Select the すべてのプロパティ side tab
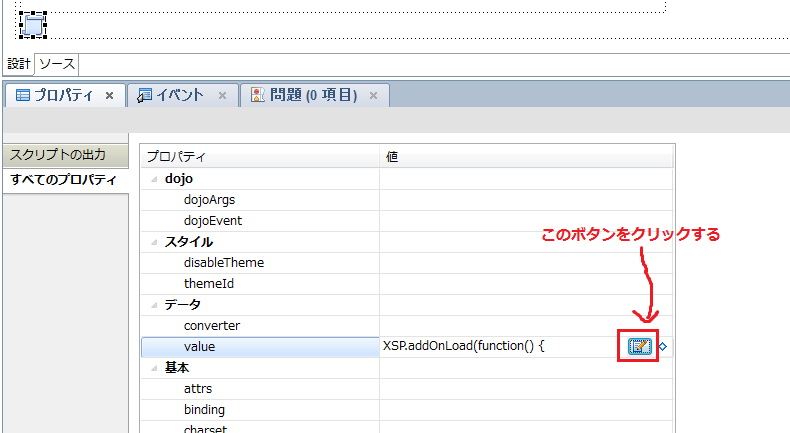The width and height of the screenshot is (790, 433). [66, 179]
